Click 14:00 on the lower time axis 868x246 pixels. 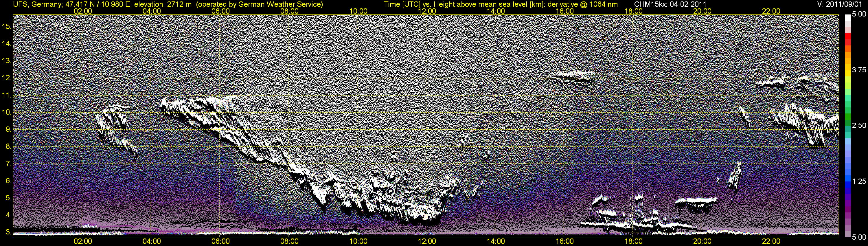(496, 241)
